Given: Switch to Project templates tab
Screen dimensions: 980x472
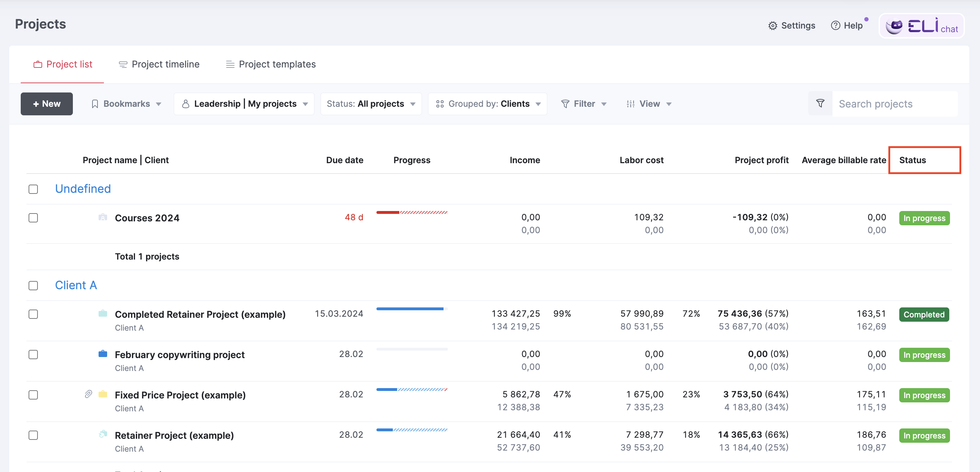Looking at the screenshot, I should click(271, 64).
